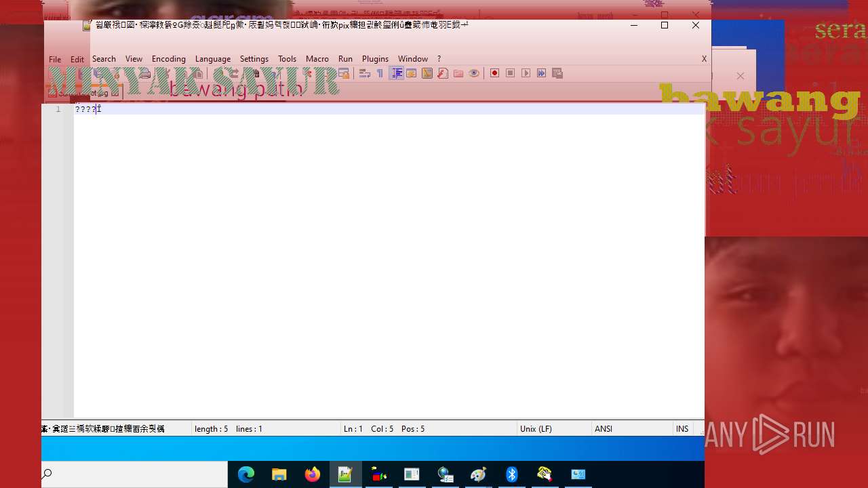Click Notepad++ icon in taskbar
This screenshot has height=488, width=868.
345,474
